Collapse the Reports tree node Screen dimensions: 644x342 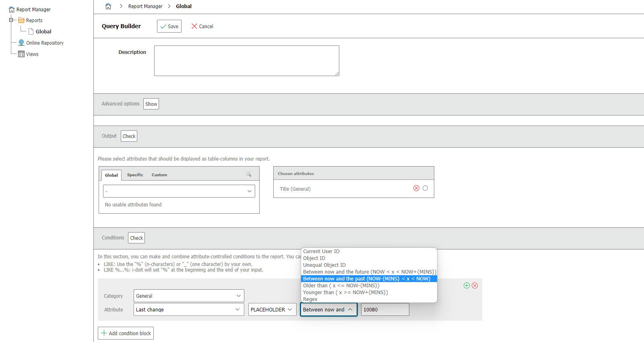[x=11, y=20]
